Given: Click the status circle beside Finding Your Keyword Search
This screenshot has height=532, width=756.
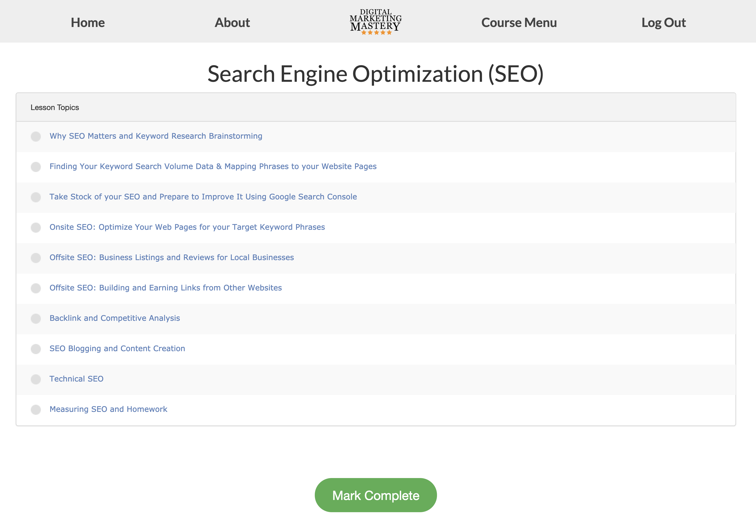Looking at the screenshot, I should coord(36,167).
